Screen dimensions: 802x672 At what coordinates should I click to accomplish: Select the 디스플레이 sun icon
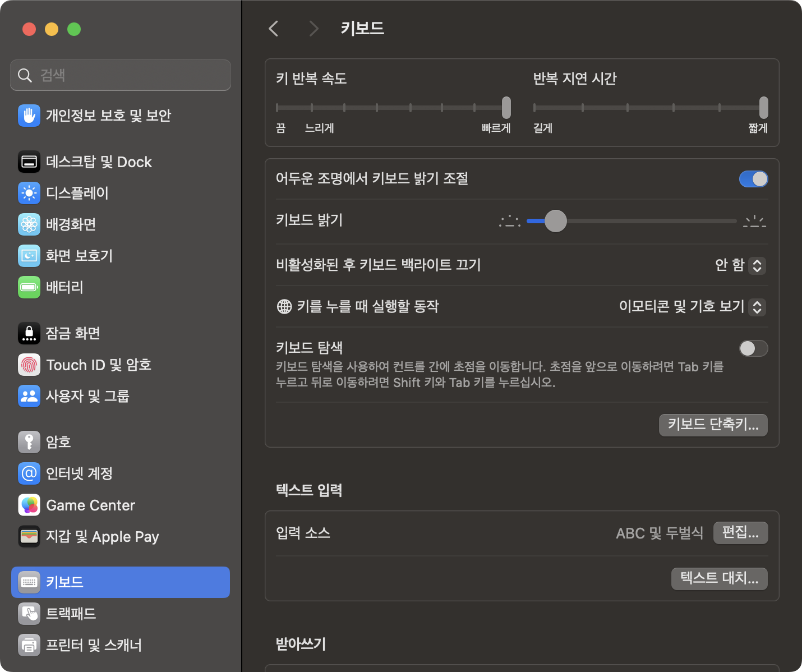pos(29,193)
